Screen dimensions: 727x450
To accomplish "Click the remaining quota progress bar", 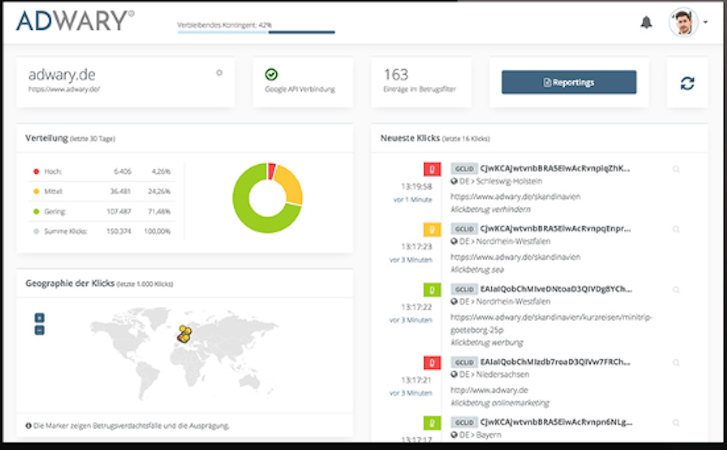I will [256, 32].
